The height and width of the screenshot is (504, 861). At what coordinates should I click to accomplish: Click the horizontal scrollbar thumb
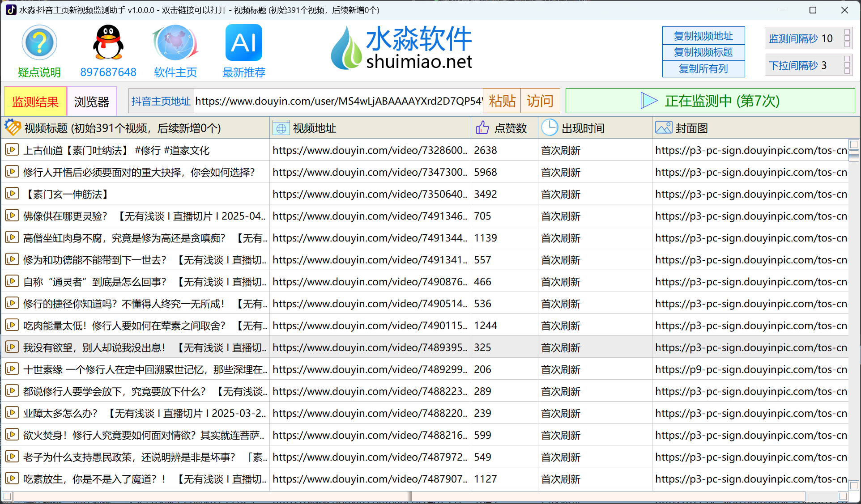(x=409, y=496)
